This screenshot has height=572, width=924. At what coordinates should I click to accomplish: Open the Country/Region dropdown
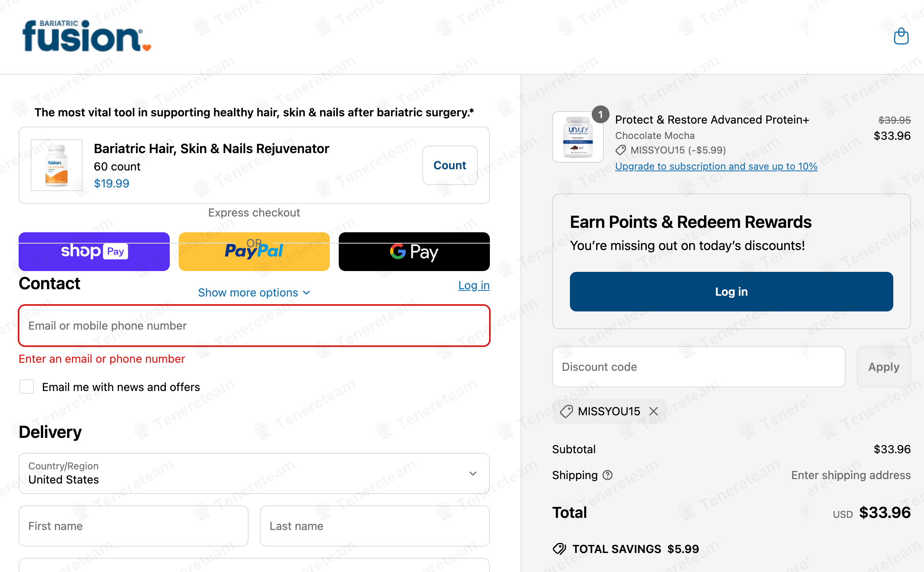[x=254, y=473]
